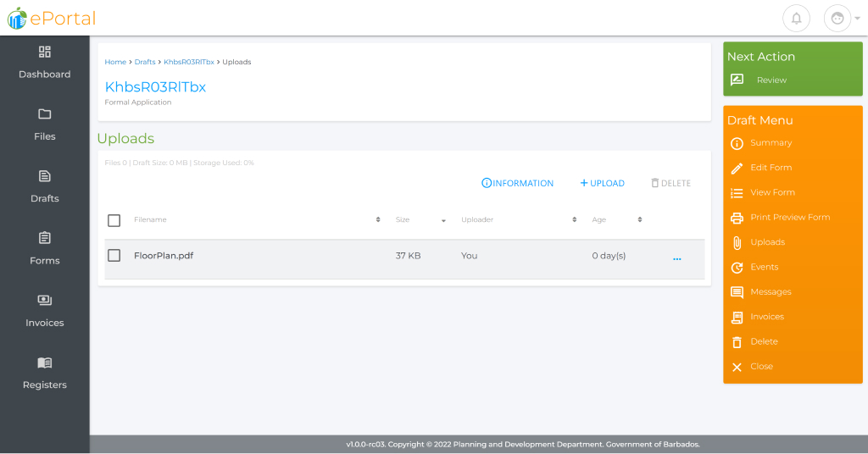This screenshot has height=454, width=868.
Task: Click the INFORMATION button
Action: 518,183
